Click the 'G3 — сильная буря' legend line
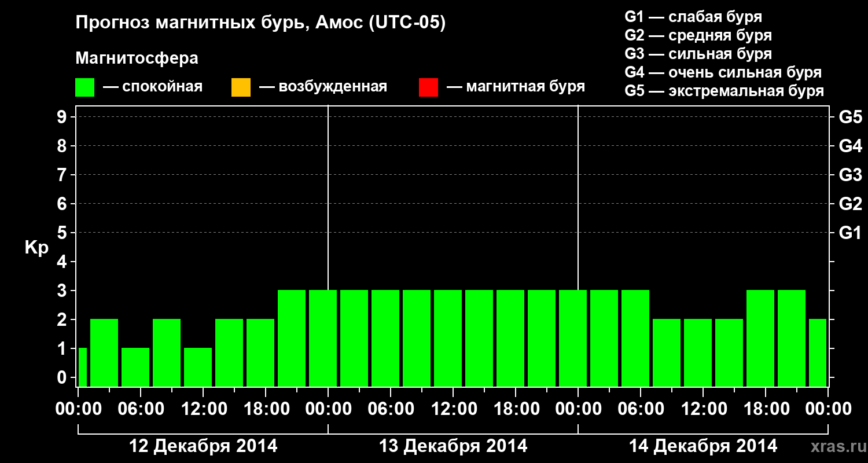 [698, 54]
